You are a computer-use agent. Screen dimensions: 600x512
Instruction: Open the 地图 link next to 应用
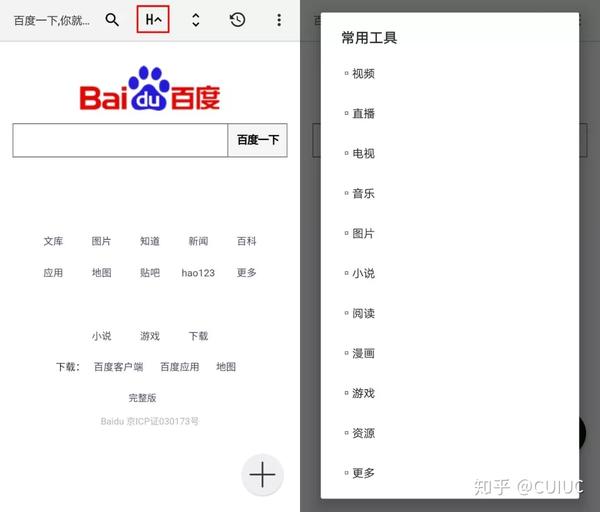click(x=101, y=273)
